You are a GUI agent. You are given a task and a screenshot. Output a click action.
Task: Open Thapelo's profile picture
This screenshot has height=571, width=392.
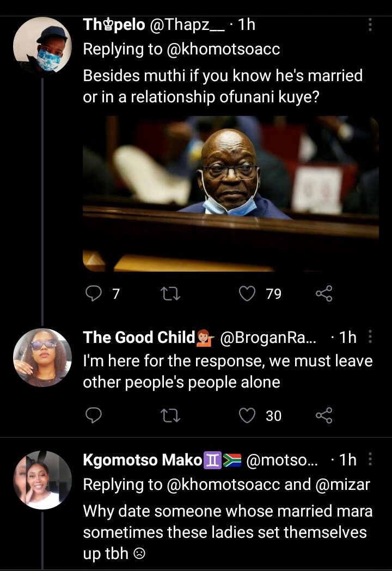pos(42,46)
